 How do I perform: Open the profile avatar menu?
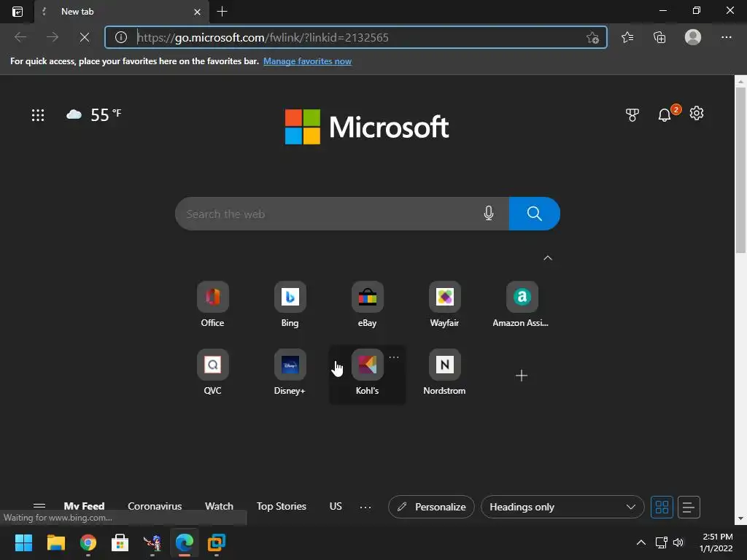(x=693, y=37)
